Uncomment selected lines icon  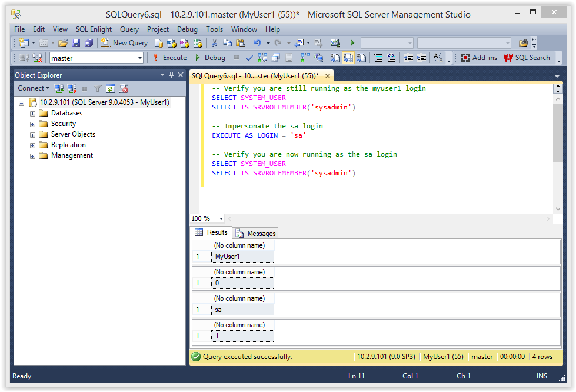(391, 58)
